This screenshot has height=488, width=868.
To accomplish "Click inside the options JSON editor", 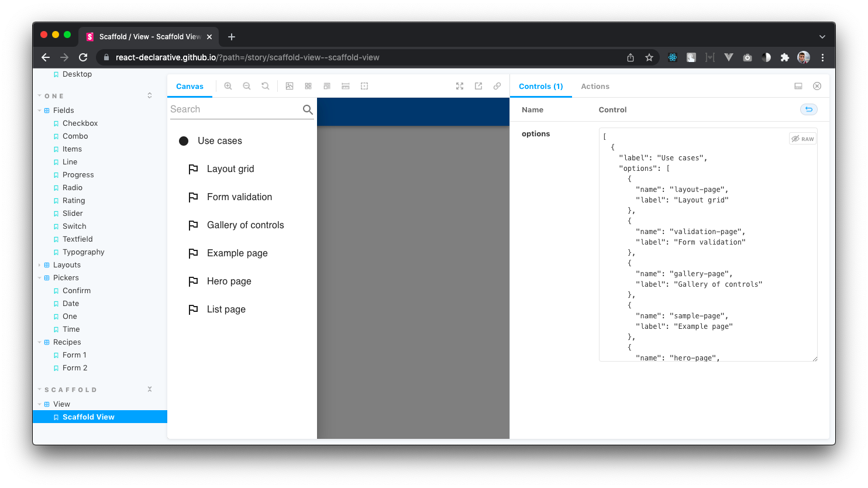I will [x=708, y=245].
